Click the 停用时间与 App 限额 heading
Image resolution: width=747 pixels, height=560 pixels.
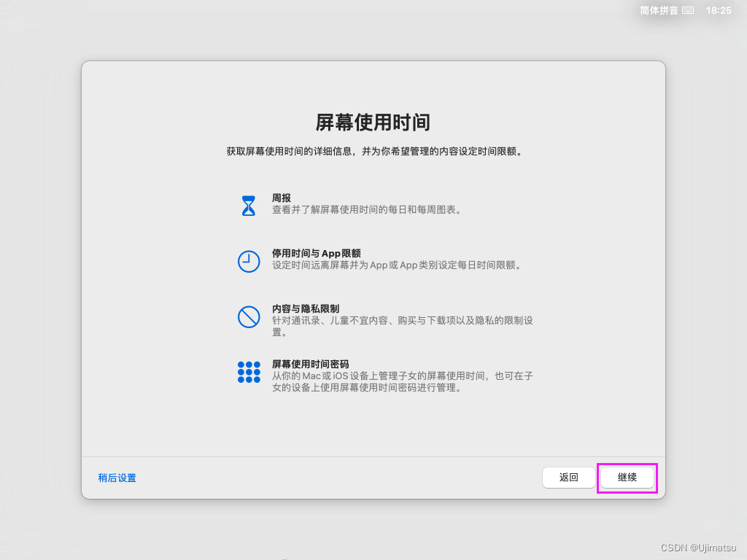click(x=317, y=253)
